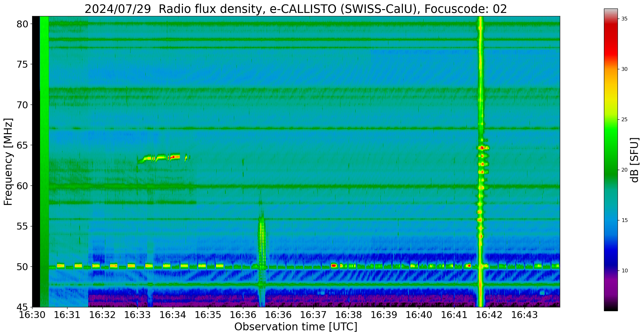Click the 'Frequency [MHz]' y-axis label

click(9, 162)
